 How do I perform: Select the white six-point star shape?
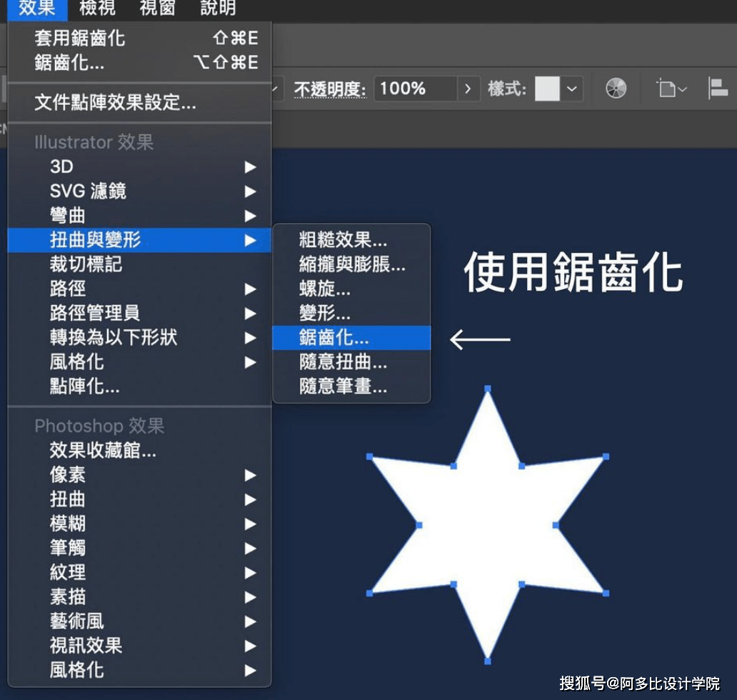pyautogui.click(x=488, y=525)
